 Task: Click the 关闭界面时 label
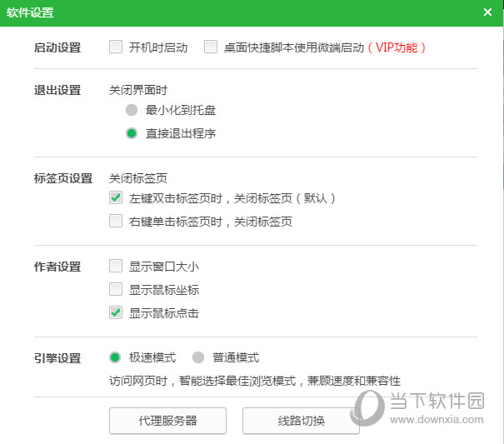point(138,90)
